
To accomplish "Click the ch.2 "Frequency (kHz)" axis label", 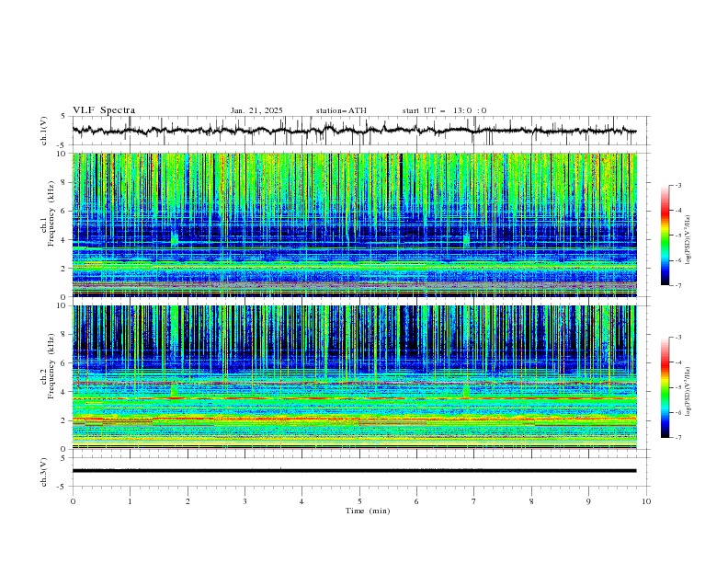I will [51, 365].
